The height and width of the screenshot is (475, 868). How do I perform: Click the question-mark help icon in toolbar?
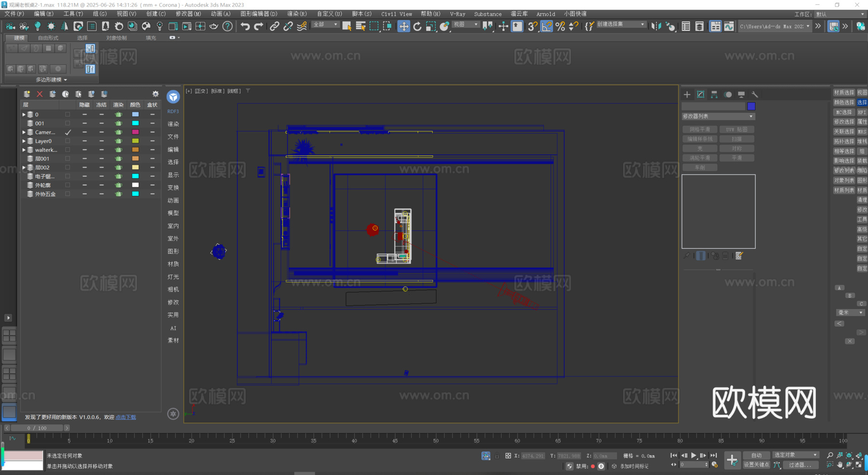tap(227, 26)
